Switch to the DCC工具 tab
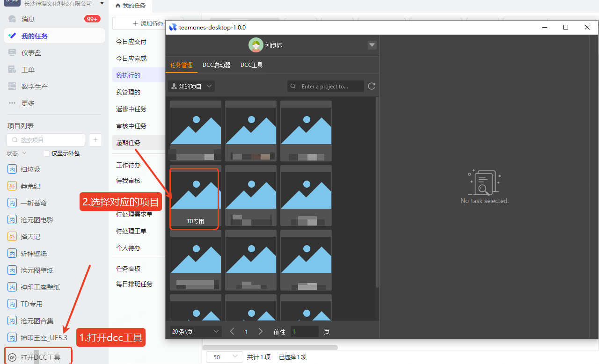This screenshot has width=599, height=364. click(x=251, y=65)
